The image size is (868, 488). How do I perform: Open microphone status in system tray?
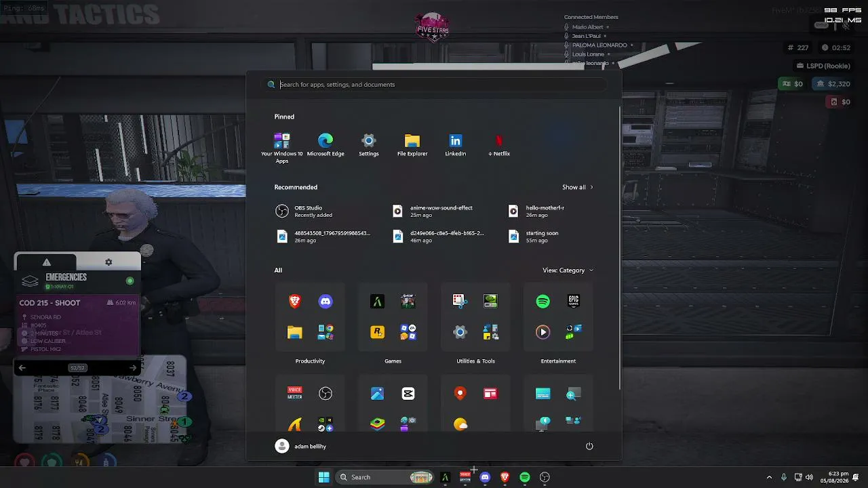pyautogui.click(x=784, y=477)
